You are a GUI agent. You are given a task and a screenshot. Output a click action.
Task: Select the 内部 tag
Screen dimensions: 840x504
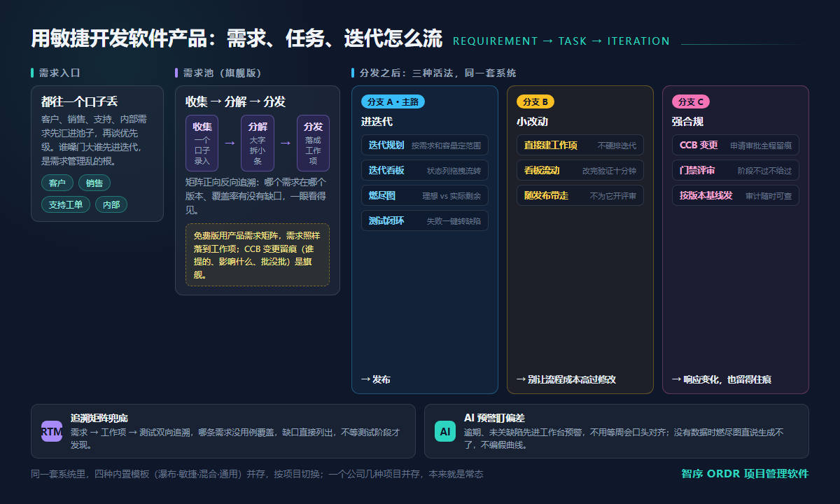pyautogui.click(x=111, y=204)
